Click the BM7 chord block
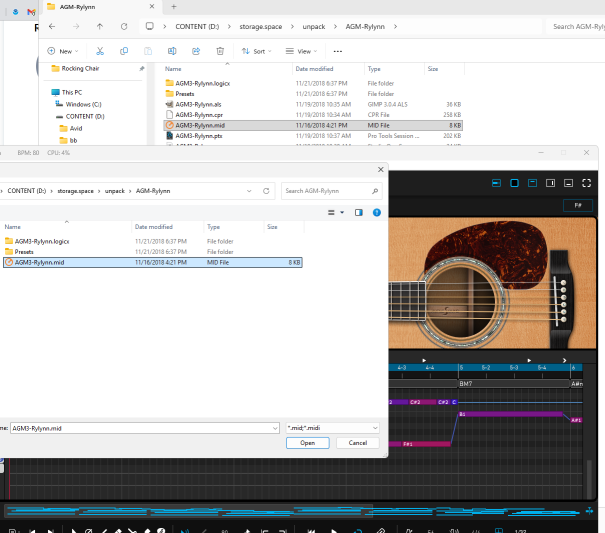The image size is (605, 533). point(514,384)
